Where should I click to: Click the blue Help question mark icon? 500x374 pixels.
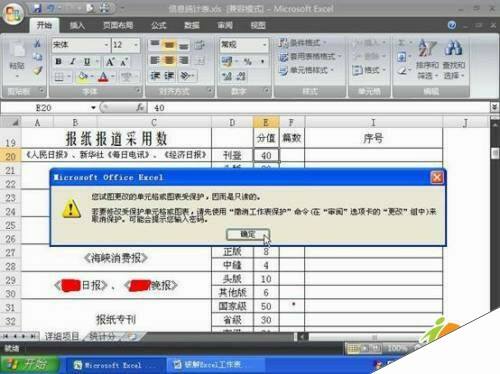pyautogui.click(x=452, y=25)
